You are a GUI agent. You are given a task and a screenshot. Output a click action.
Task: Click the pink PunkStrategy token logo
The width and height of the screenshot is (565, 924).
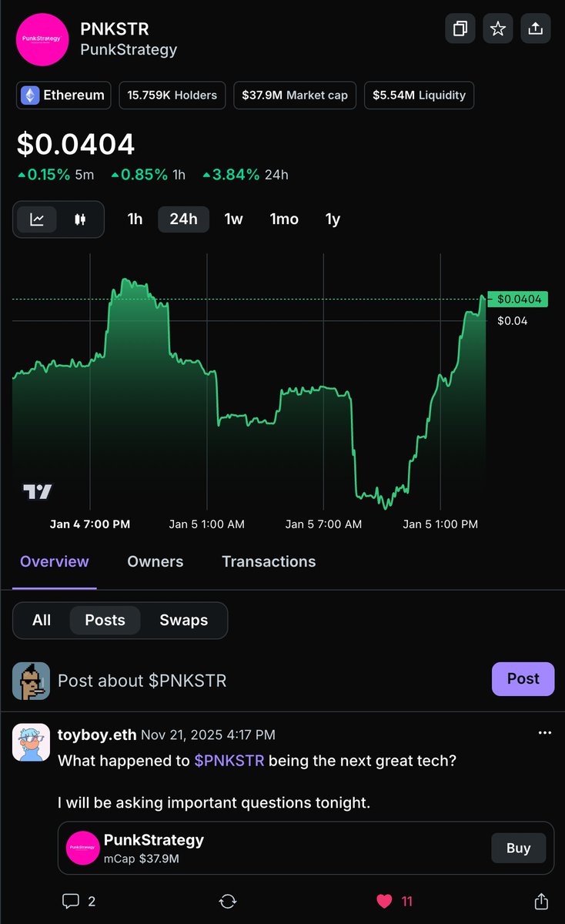tap(43, 38)
